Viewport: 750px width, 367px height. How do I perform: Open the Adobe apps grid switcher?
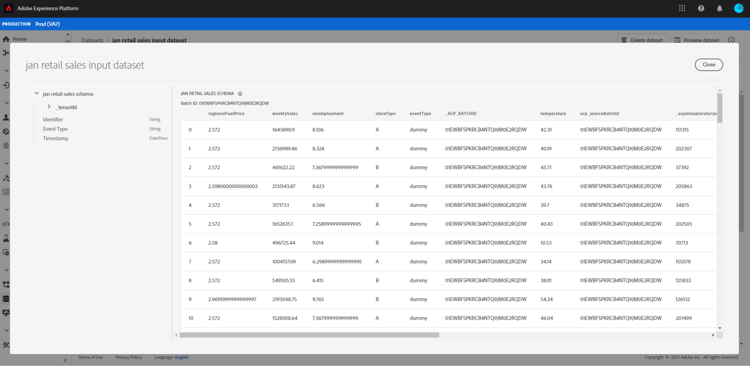point(682,8)
